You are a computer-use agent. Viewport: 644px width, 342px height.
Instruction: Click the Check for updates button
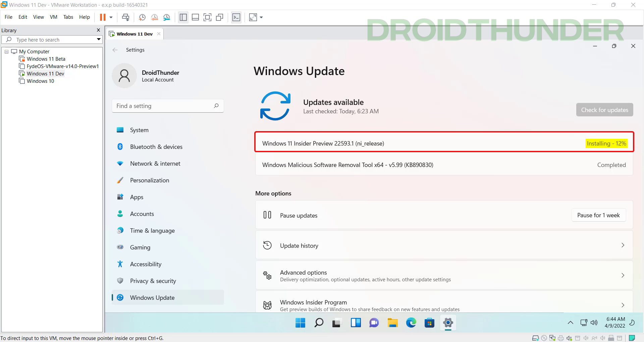pos(604,110)
